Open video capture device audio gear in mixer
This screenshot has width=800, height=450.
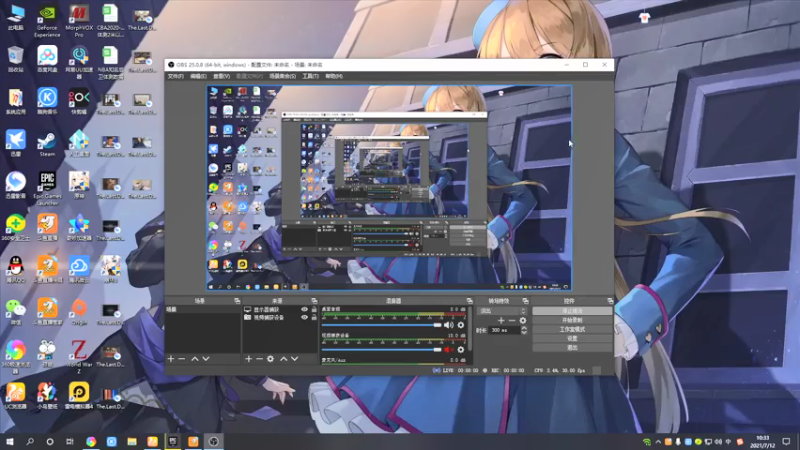[x=461, y=349]
